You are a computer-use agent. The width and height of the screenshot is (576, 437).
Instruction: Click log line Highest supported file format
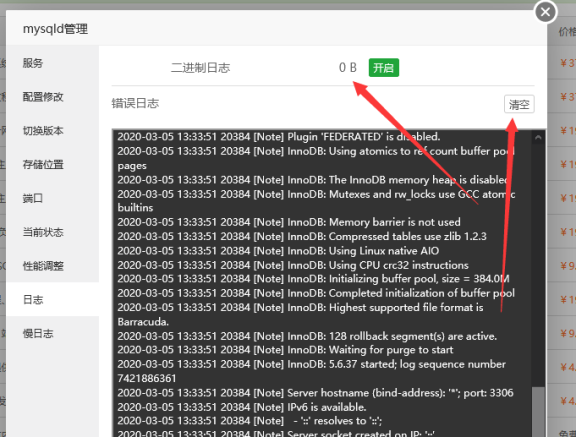300,315
